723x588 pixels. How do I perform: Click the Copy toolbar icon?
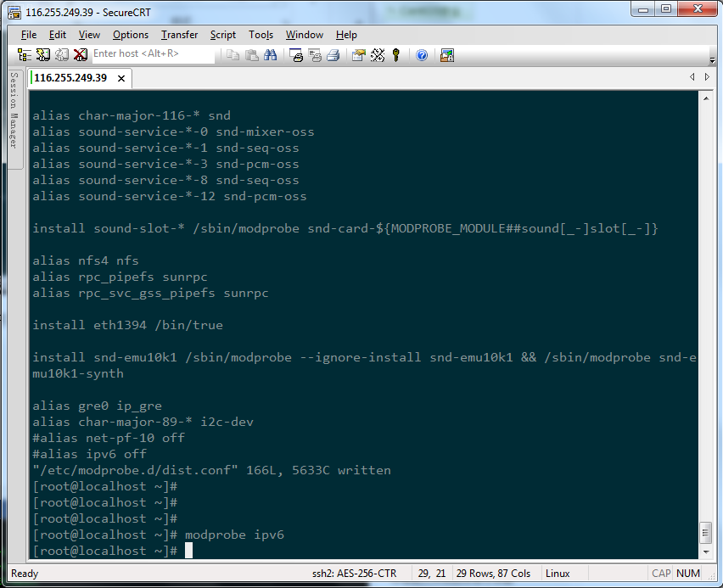point(233,54)
